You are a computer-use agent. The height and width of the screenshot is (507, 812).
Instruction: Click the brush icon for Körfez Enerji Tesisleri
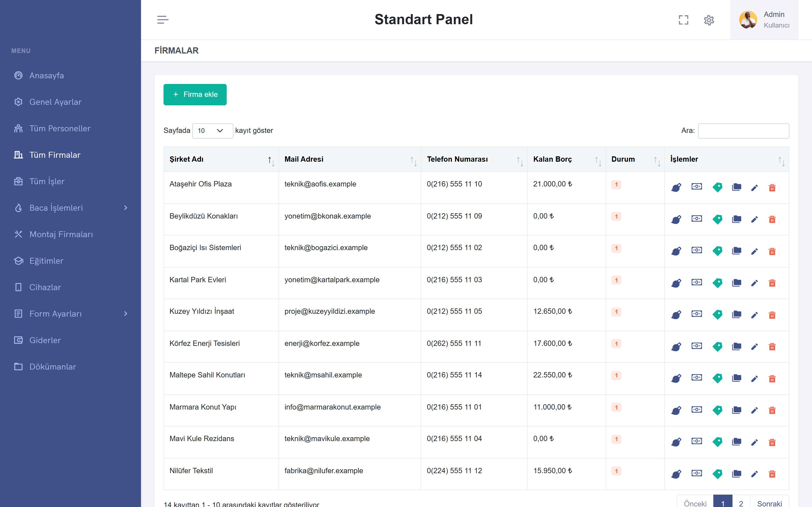pos(676,346)
